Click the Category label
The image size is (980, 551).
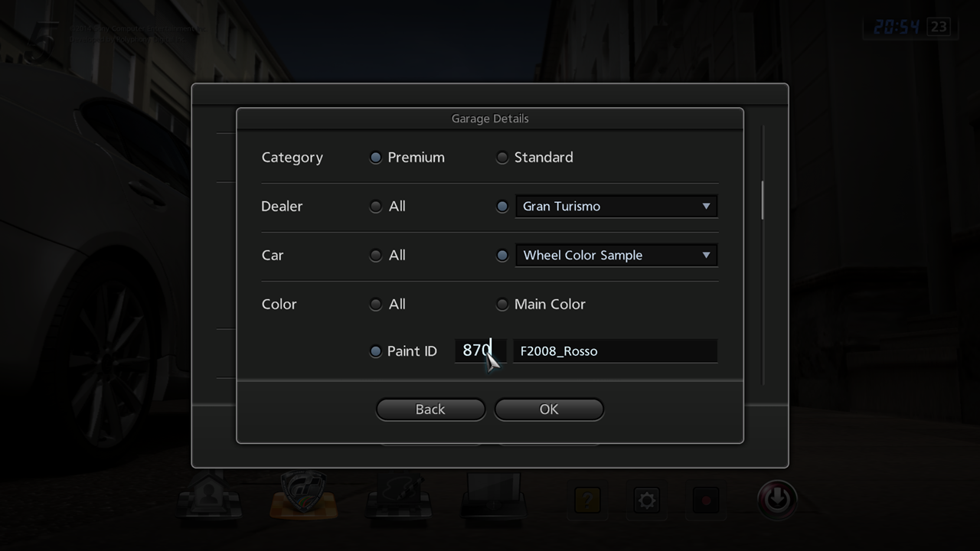(292, 158)
